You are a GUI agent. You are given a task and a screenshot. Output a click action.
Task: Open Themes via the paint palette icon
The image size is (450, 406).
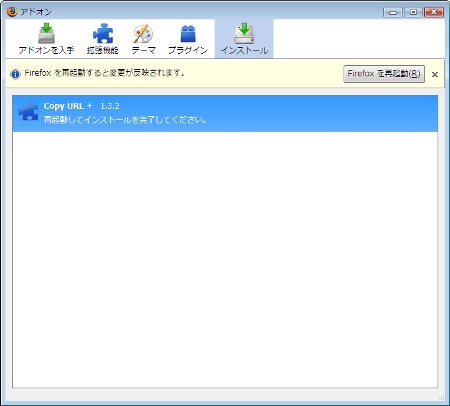click(143, 33)
